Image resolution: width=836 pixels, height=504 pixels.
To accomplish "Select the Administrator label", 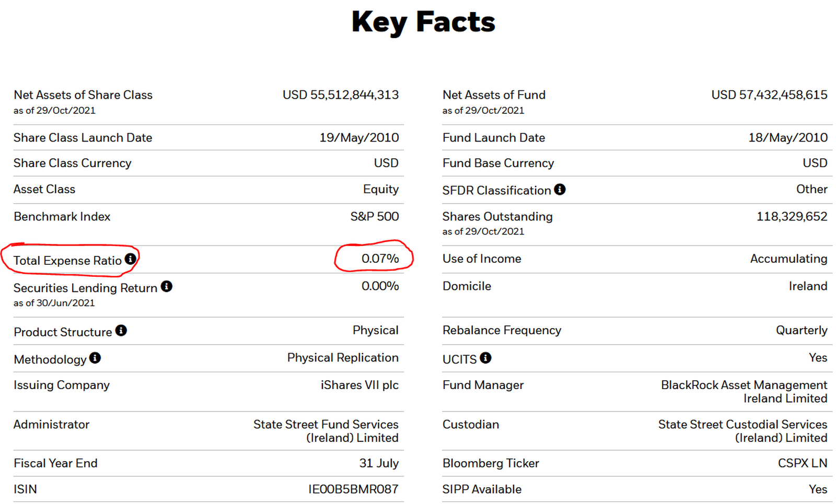I will tap(51, 425).
